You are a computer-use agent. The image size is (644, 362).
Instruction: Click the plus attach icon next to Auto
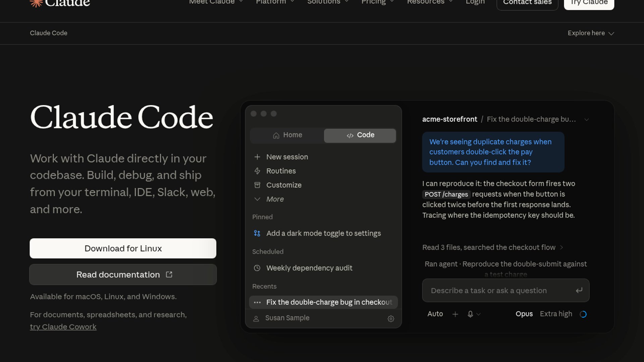point(455,314)
